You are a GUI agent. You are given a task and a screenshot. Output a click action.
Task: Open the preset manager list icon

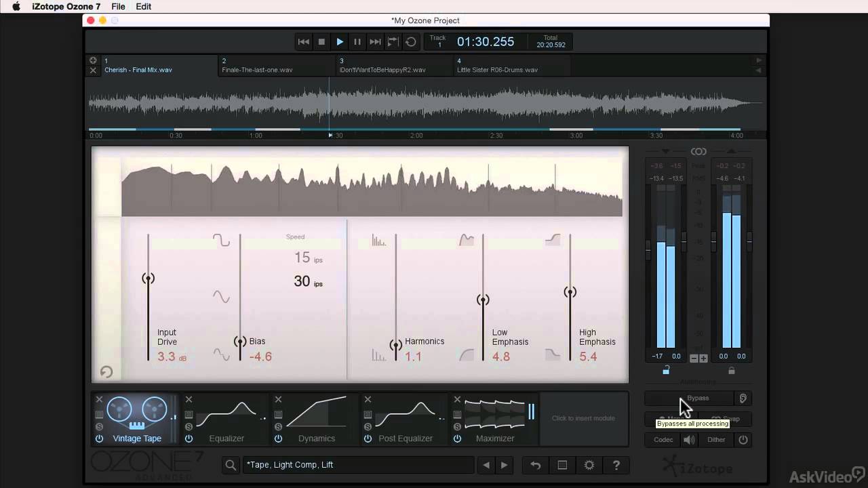click(x=562, y=465)
